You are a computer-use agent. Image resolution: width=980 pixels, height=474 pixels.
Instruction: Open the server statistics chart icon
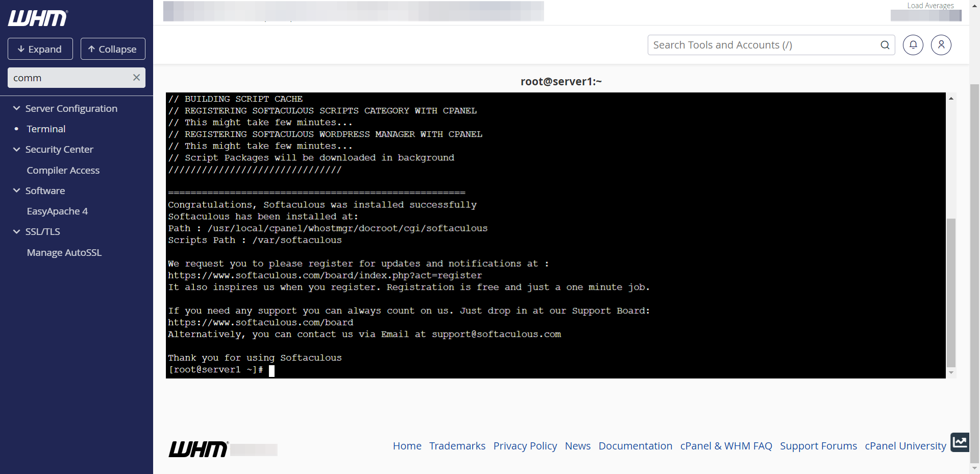click(x=960, y=442)
